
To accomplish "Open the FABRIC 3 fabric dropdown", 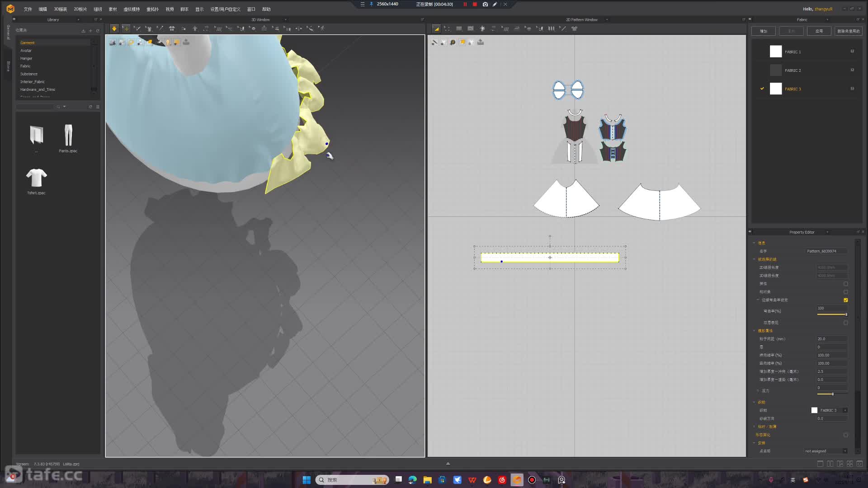I will (x=845, y=410).
